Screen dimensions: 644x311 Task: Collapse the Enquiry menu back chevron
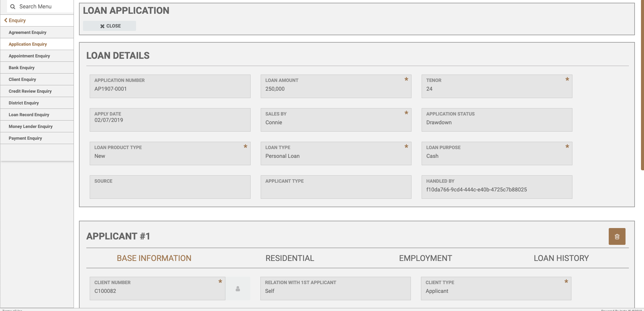click(x=6, y=20)
